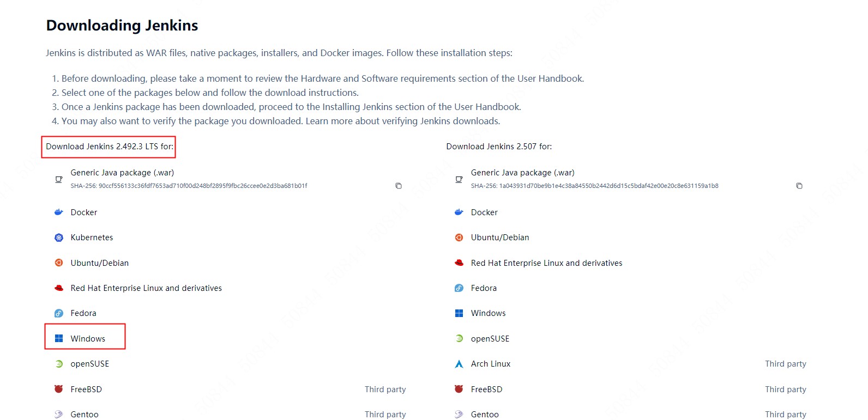This screenshot has width=868, height=420.
Task: Click the weekly 2.507 war package icon
Action: [459, 179]
